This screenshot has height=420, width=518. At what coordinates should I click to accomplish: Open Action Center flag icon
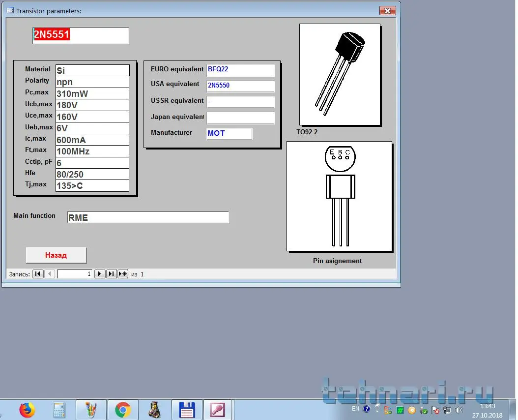[435, 410]
